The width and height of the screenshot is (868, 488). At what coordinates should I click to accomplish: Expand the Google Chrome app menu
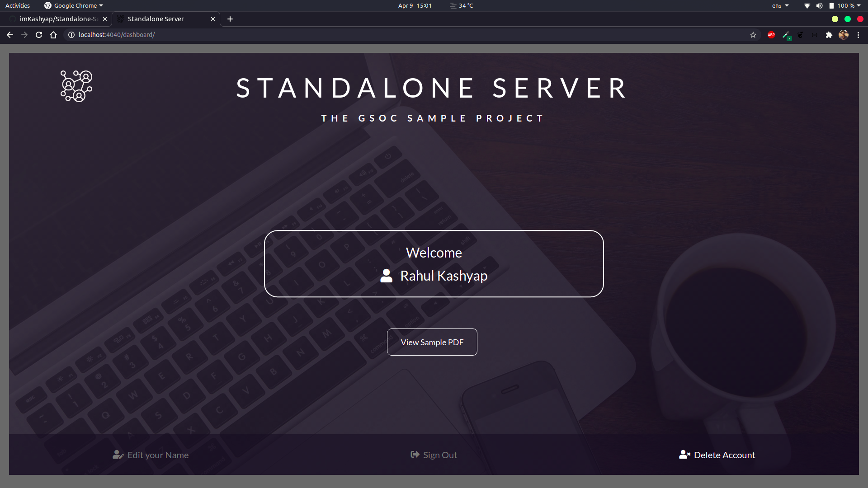coord(74,5)
